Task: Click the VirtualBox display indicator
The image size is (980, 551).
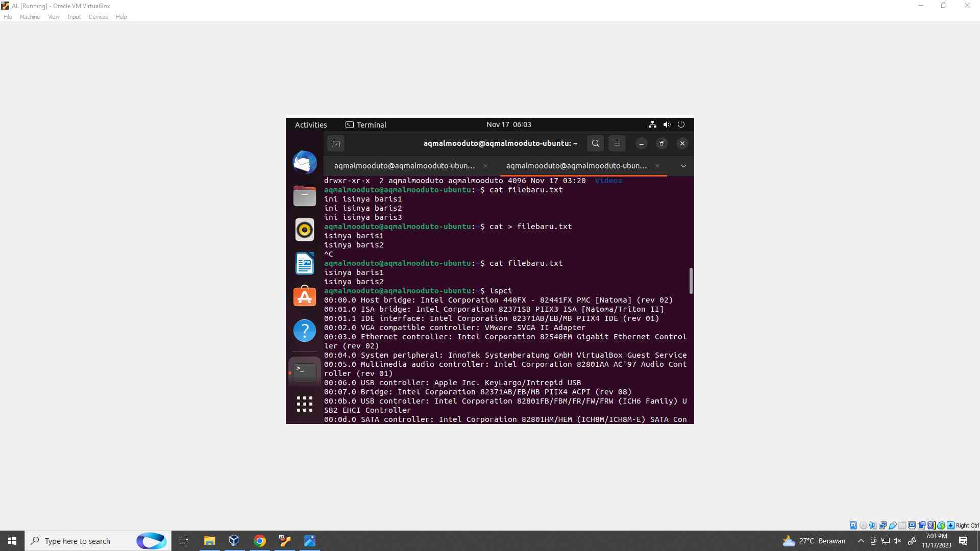Action: tap(912, 525)
